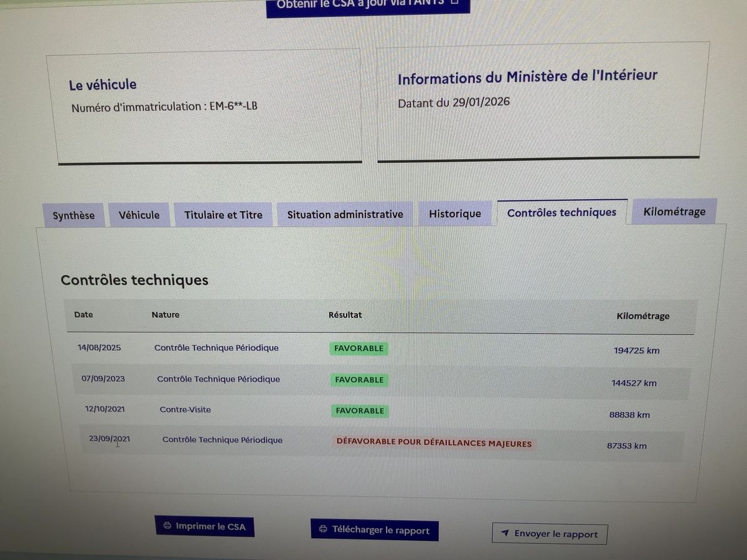Open the Titulaire et Titre tab

(223, 215)
